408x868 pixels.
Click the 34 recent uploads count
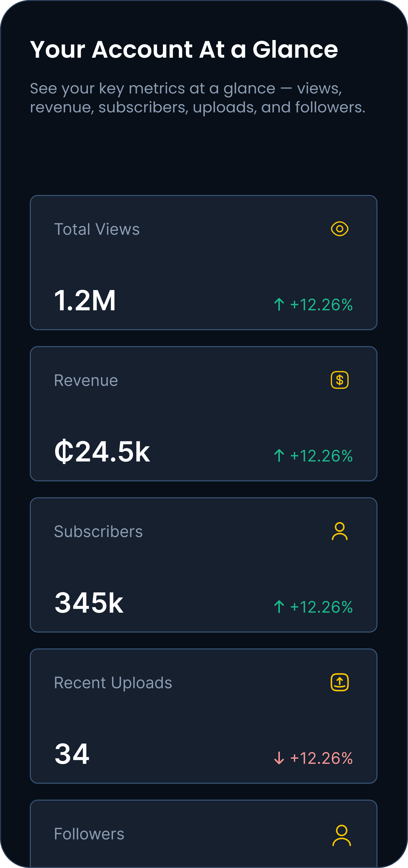72,753
